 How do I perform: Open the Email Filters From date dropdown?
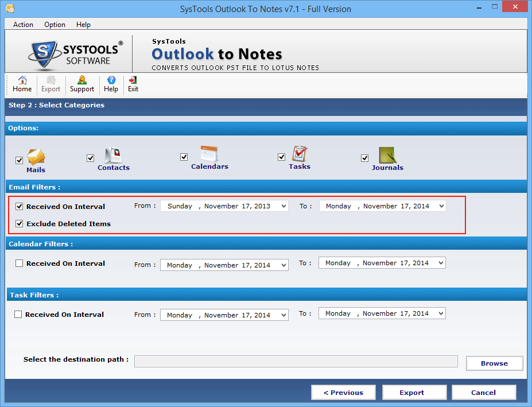(283, 206)
